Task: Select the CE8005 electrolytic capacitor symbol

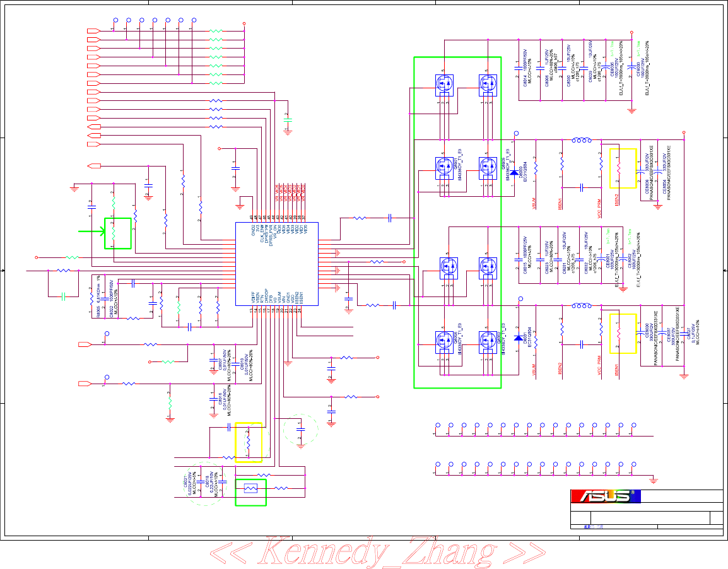Action: pos(606,66)
